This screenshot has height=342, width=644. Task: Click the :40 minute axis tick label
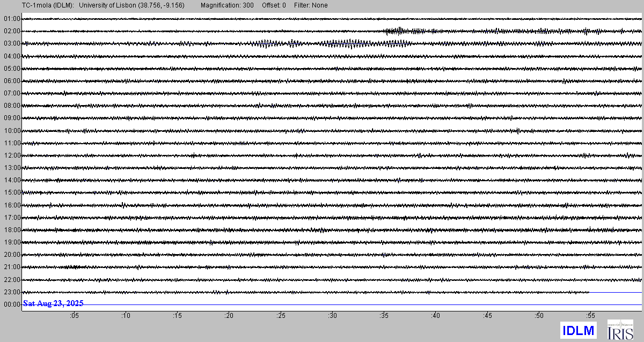click(x=436, y=316)
